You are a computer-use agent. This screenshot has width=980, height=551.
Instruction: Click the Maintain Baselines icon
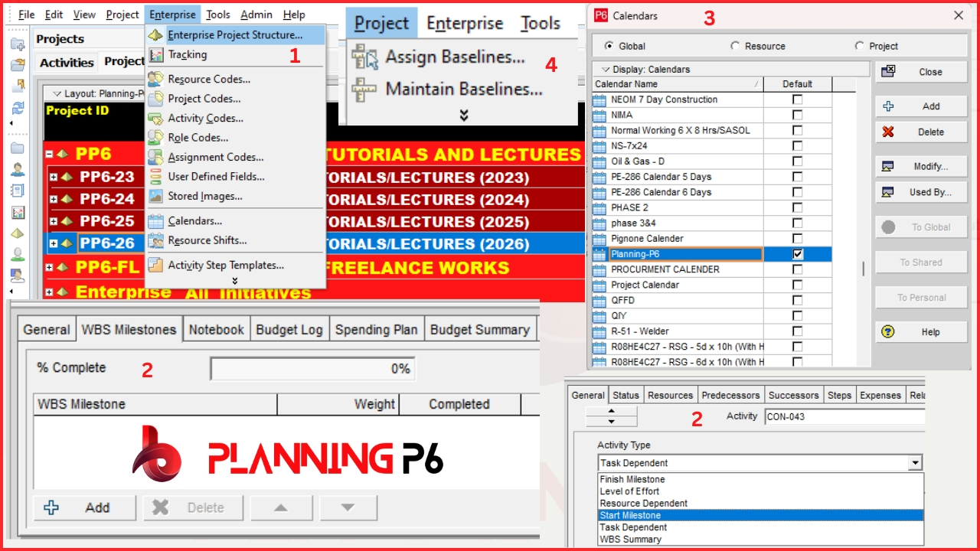click(364, 90)
